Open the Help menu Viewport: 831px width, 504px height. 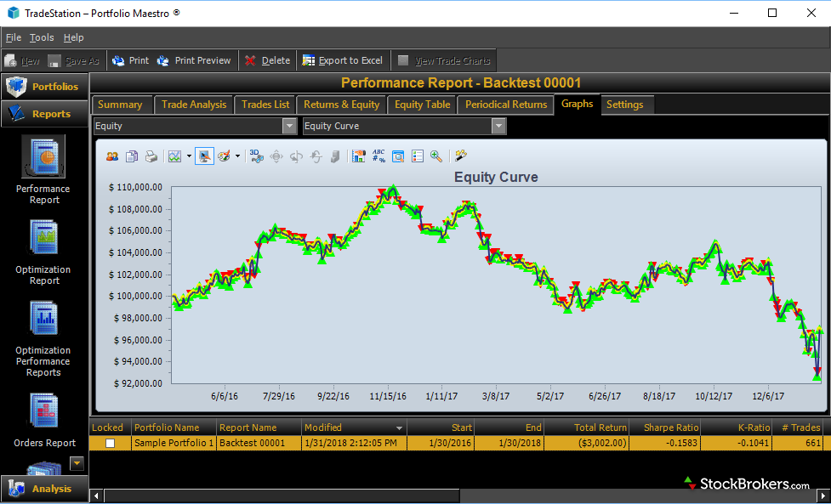[x=74, y=37]
